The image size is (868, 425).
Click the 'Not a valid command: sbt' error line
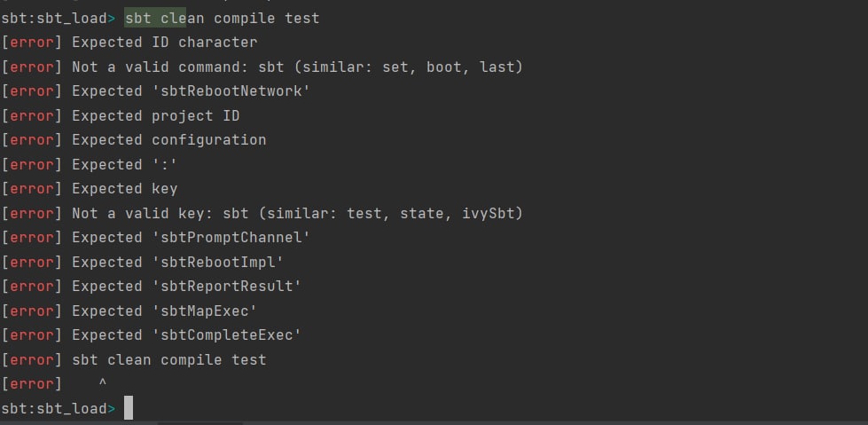pos(262,67)
